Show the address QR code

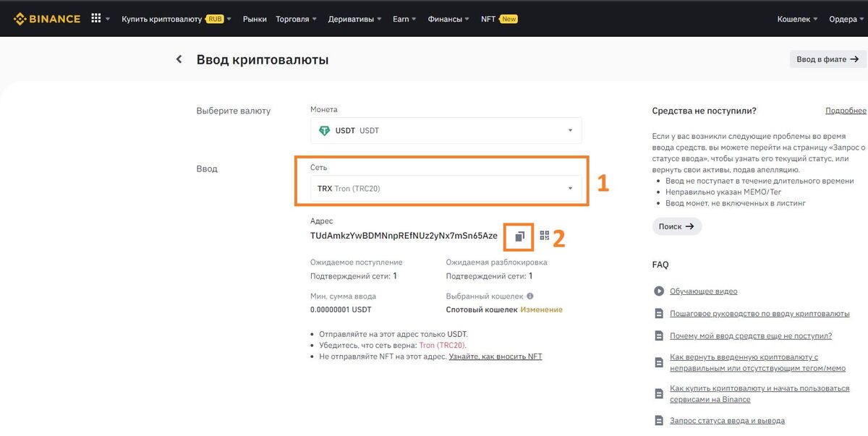(545, 236)
